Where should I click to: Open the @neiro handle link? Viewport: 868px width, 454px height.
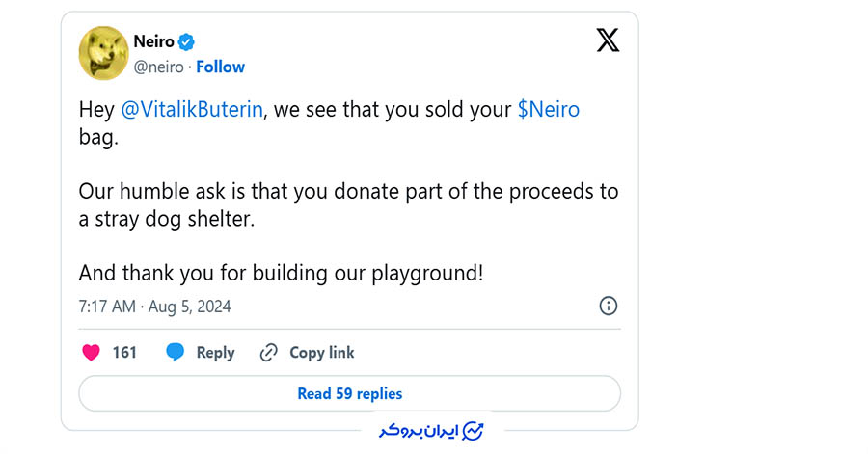158,67
